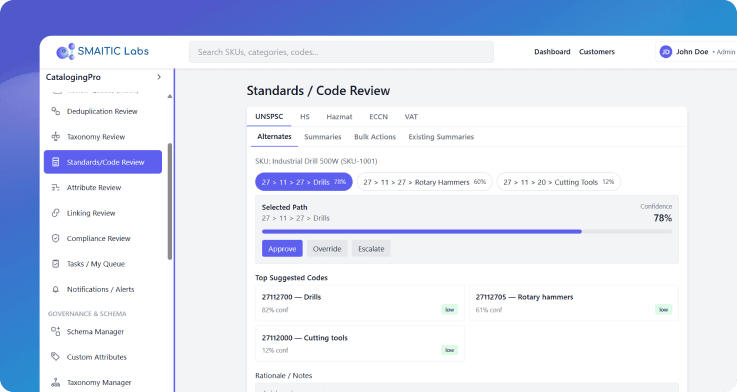Open the Dashboard link

pos(552,52)
